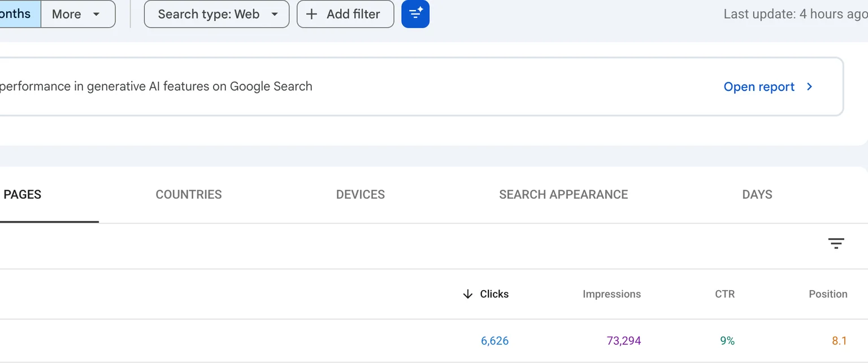Click the 6,626 clicks value

pyautogui.click(x=494, y=341)
